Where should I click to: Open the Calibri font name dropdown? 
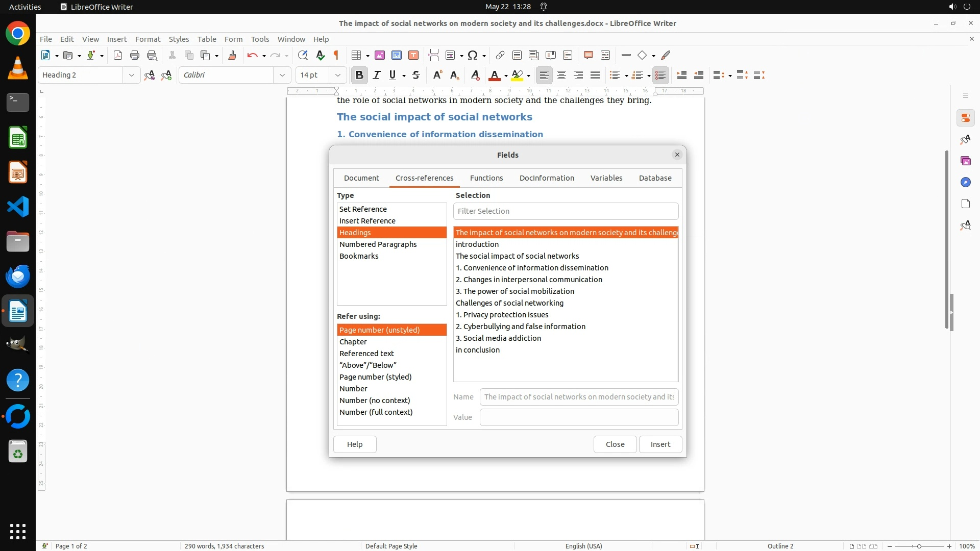(x=282, y=75)
